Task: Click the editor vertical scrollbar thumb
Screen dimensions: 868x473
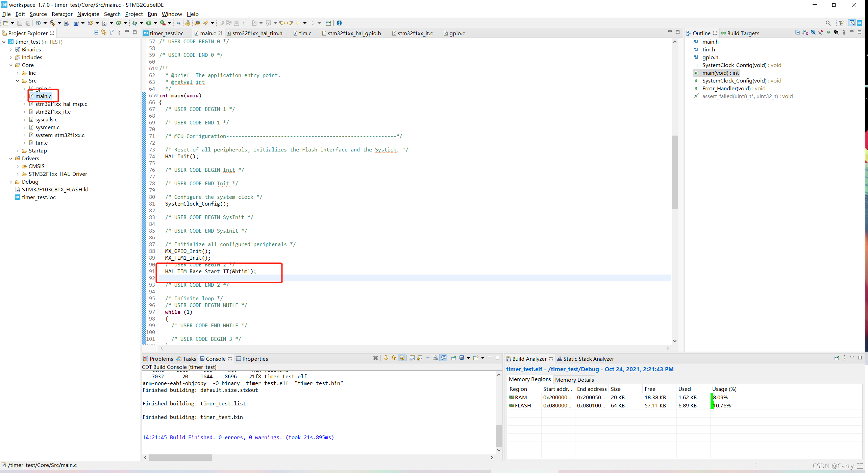Action: coord(675,172)
